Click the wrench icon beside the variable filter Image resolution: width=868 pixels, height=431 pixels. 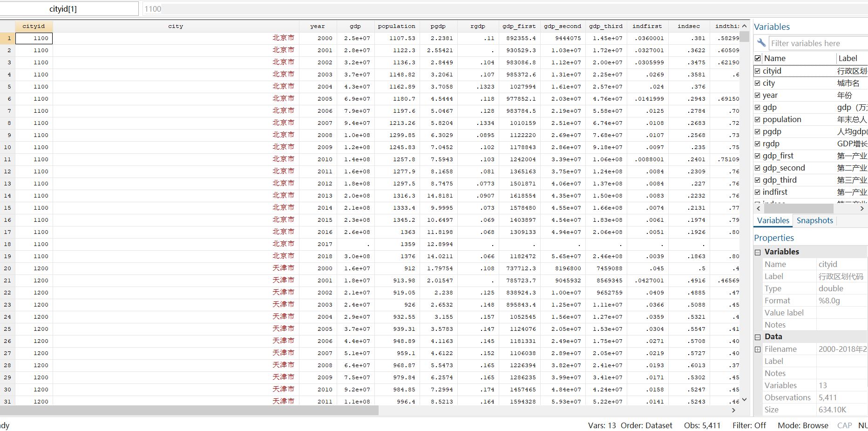point(761,43)
